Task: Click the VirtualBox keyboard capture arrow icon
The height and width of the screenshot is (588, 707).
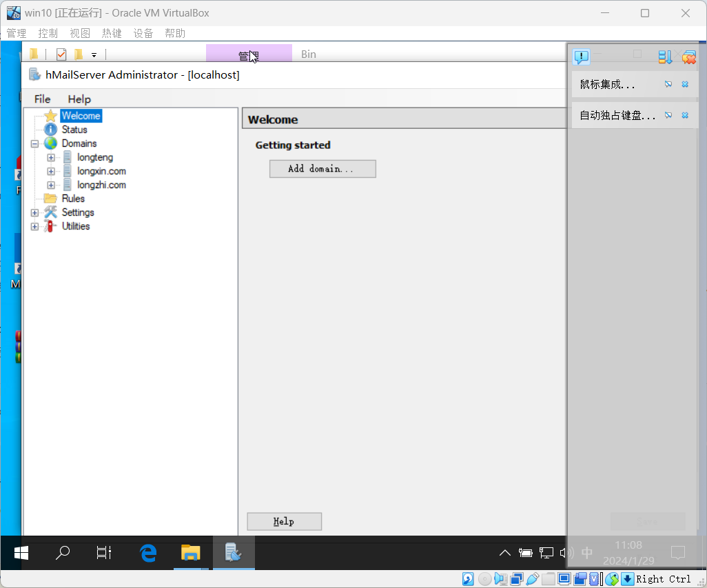Action: coord(627,579)
